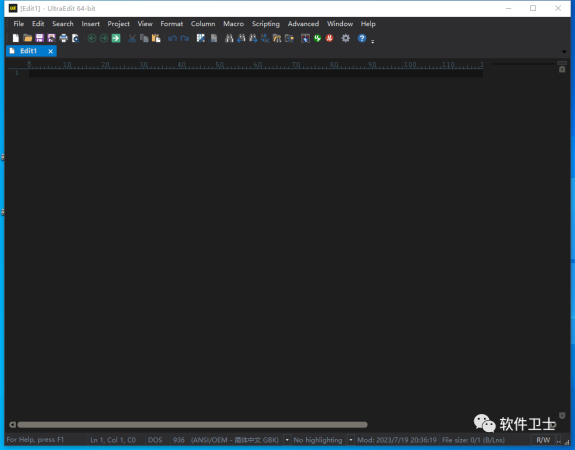Open the Window menu
The width and height of the screenshot is (575, 450).
click(340, 24)
